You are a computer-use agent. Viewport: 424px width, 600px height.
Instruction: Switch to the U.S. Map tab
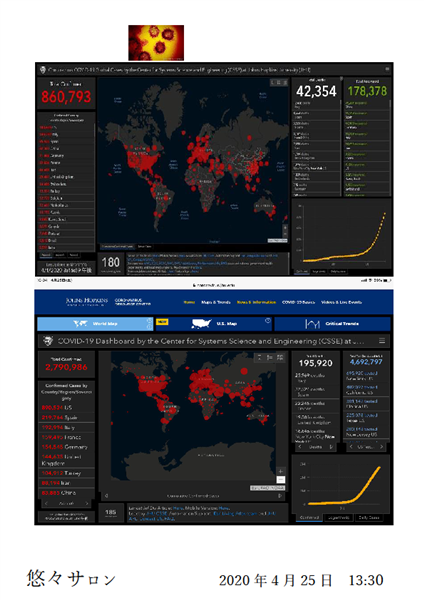click(x=215, y=324)
